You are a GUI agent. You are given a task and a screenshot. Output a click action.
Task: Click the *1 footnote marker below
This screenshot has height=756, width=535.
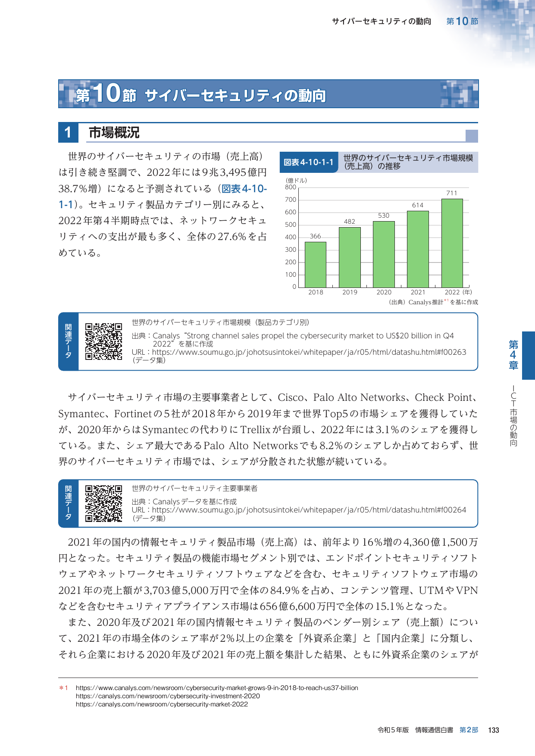tap(64, 688)
